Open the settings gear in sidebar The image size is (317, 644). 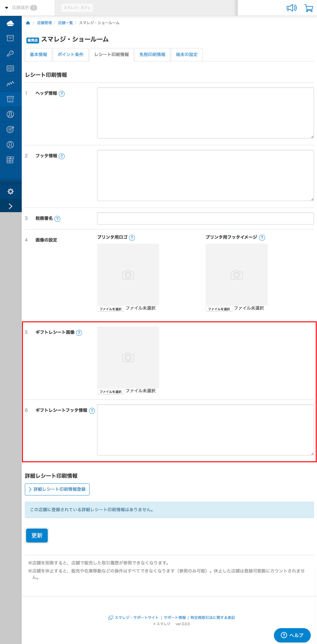[11, 191]
